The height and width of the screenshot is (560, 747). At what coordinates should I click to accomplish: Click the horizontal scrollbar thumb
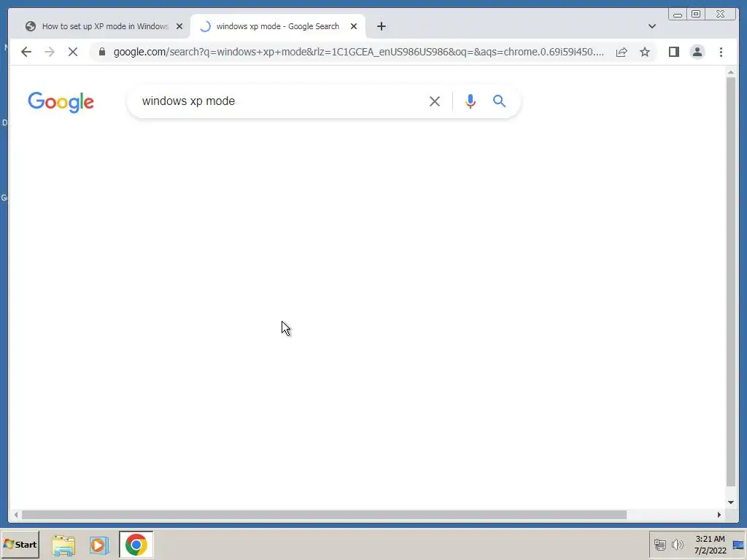click(x=324, y=514)
